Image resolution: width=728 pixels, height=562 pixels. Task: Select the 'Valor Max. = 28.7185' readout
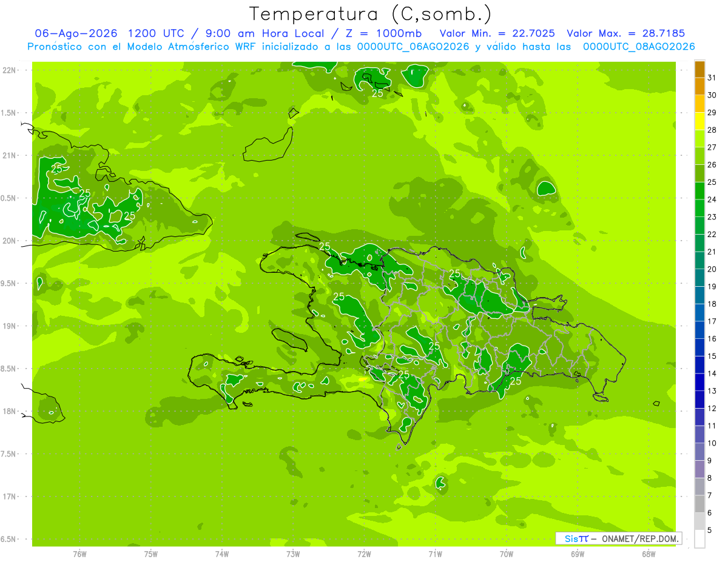point(625,33)
